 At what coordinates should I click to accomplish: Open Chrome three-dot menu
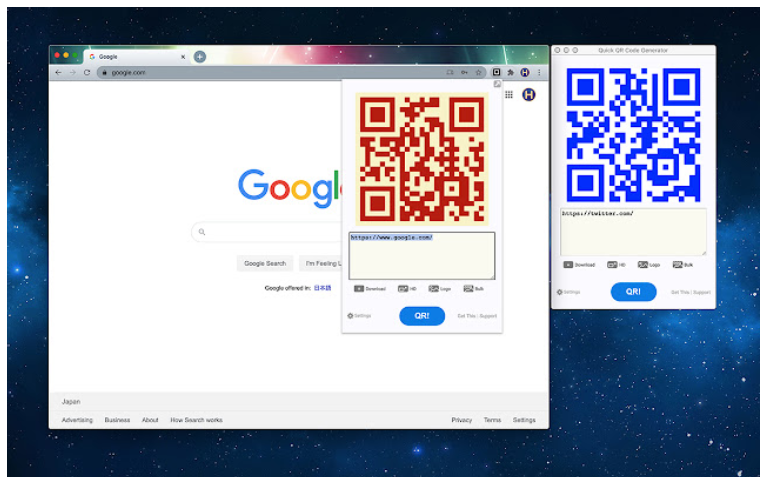point(539,72)
